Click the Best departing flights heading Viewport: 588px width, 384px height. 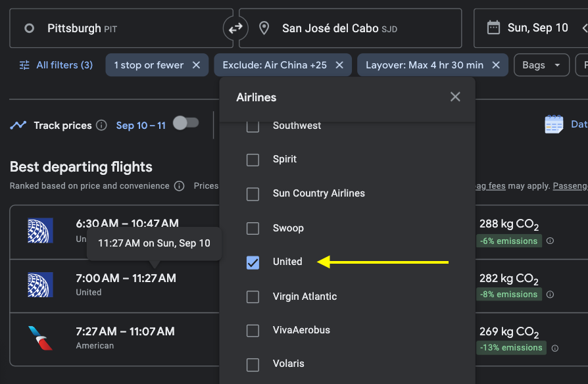tap(81, 167)
